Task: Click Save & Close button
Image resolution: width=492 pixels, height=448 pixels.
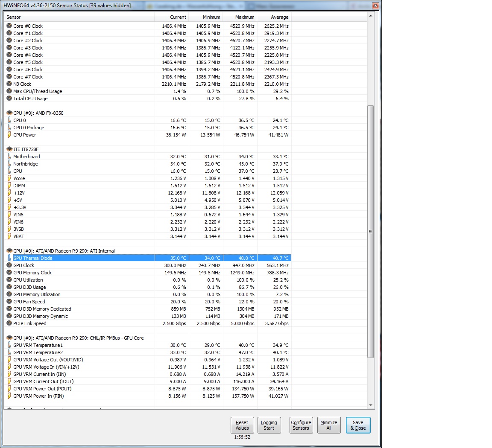Action: point(358,425)
